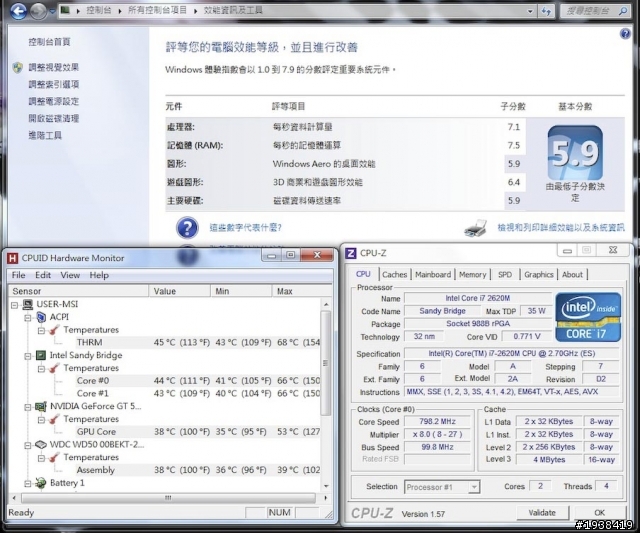Open 調整索引選項 in the sidebar
640x533 pixels.
[53, 84]
